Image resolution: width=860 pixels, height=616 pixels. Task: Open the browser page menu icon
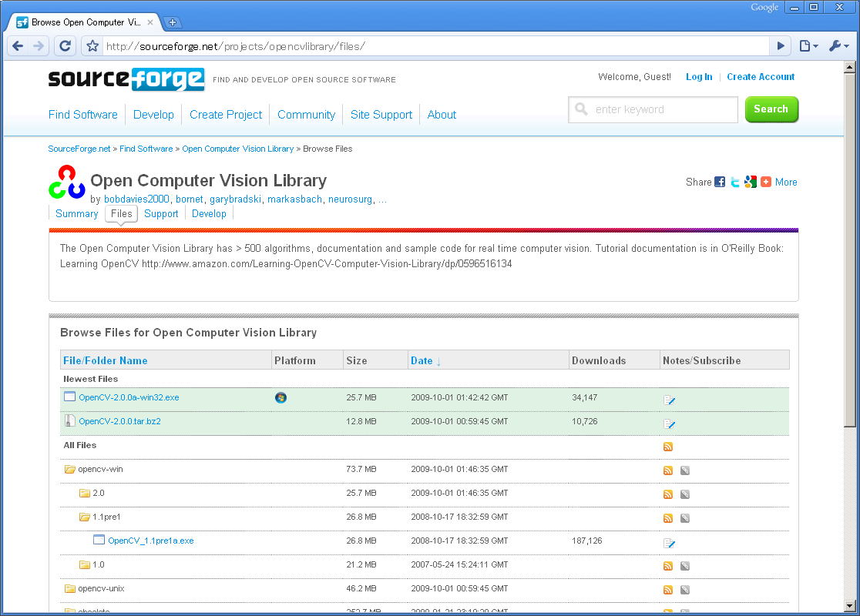coord(808,46)
